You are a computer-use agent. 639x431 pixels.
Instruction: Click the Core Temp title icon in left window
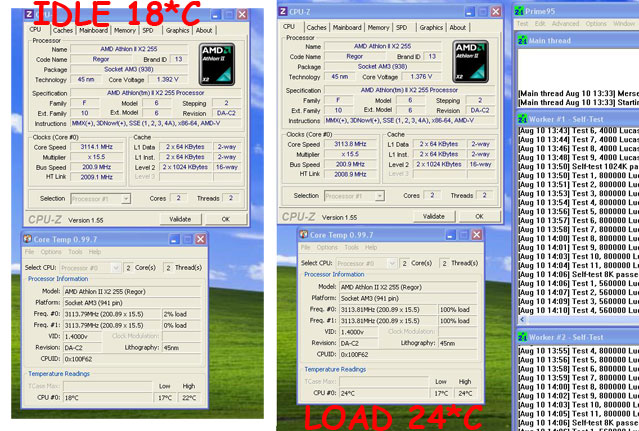click(x=29, y=238)
